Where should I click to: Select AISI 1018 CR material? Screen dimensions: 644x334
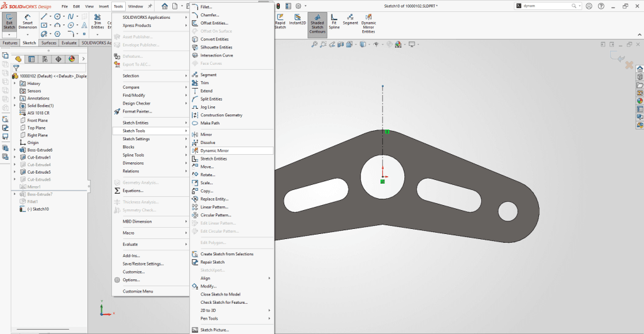38,113
